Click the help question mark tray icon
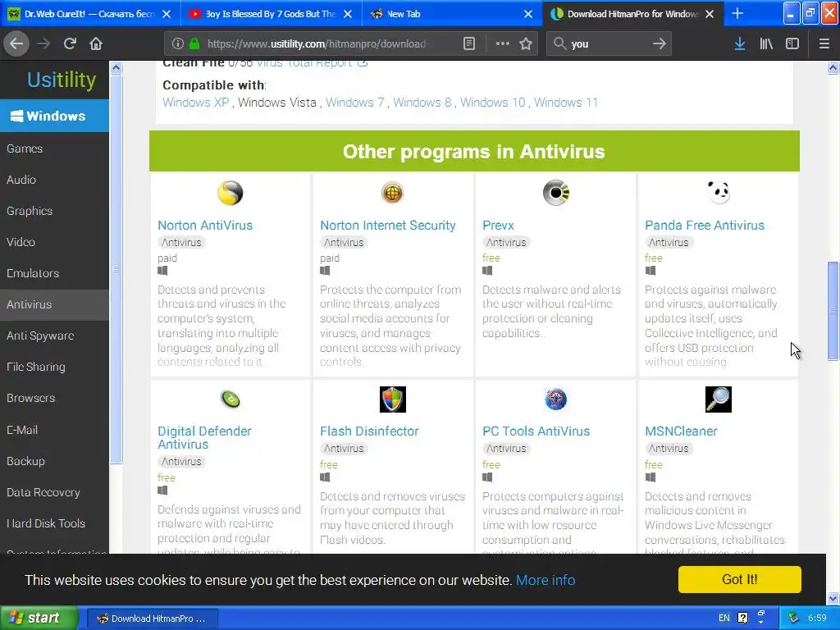840x630 pixels. [x=742, y=619]
